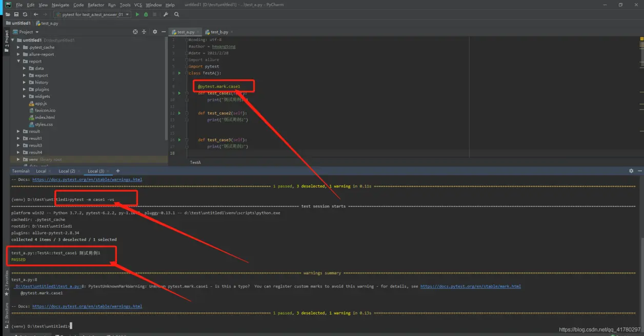The width and height of the screenshot is (644, 336).
Task: Open Settings via the wrench icon
Action: (166, 14)
